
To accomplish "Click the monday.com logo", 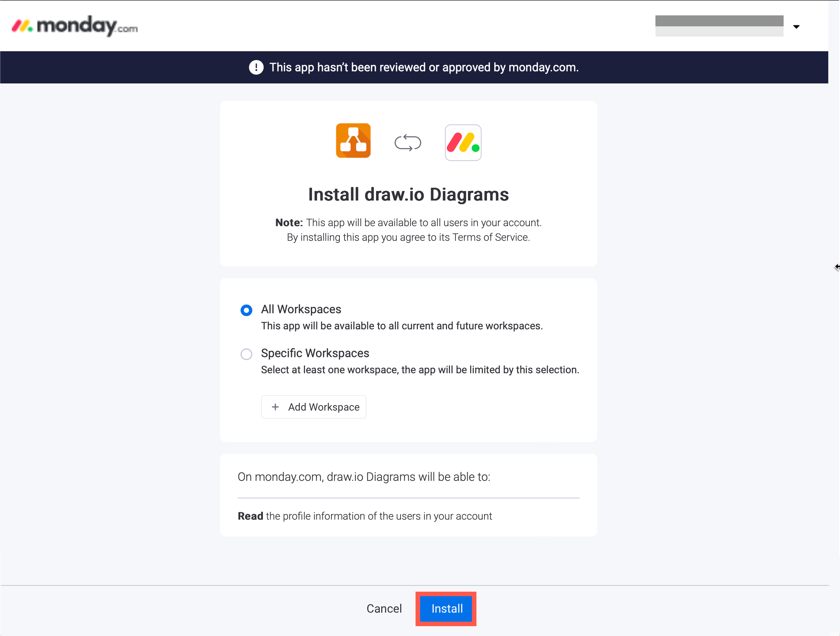I will (x=74, y=25).
